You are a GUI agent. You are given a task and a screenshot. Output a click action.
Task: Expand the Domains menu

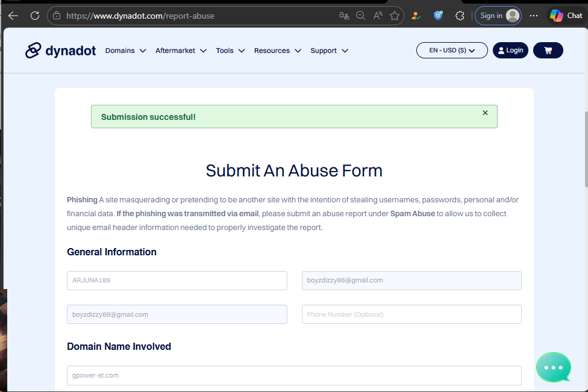tap(126, 51)
